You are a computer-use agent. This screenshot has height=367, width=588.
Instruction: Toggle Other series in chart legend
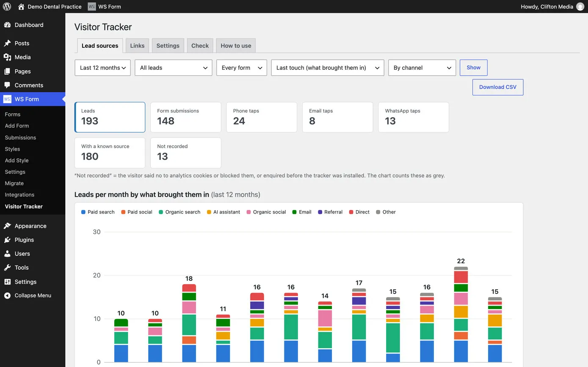(386, 212)
